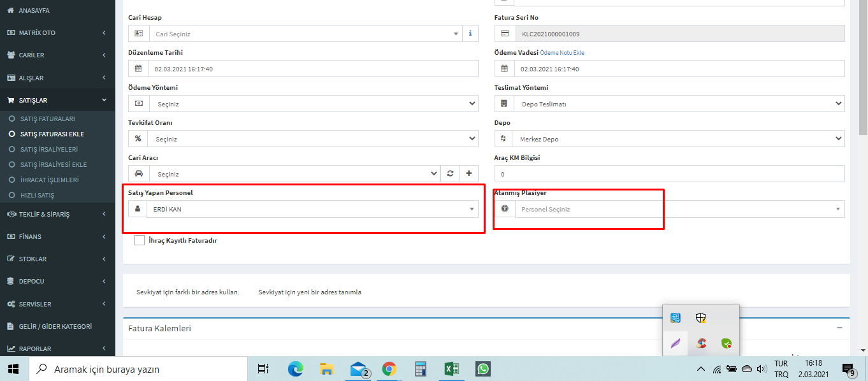Open Satış Faturaları in the sidebar
Screen dimensions: 868x381
point(48,119)
